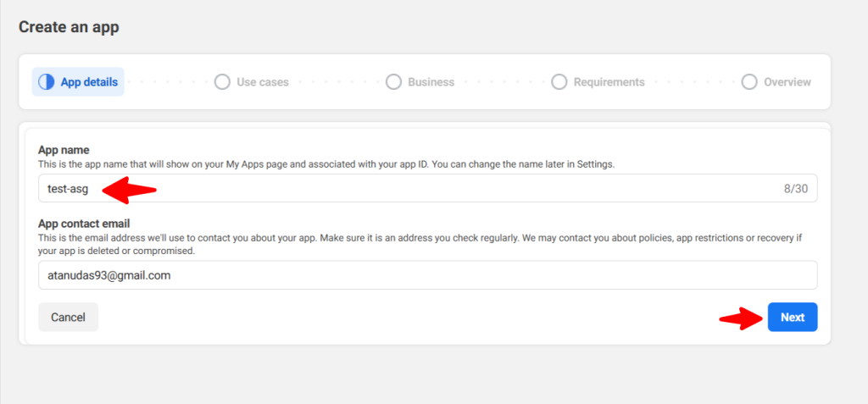Click the Create an app heading
Image resolution: width=868 pixels, height=404 pixels.
[69, 27]
